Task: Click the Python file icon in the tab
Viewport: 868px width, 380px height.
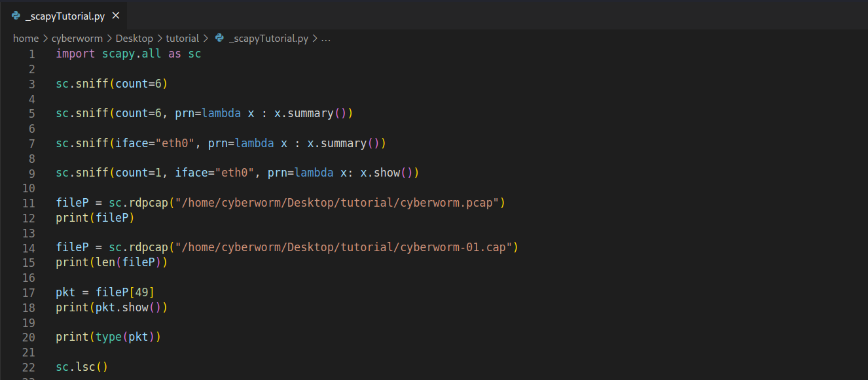Action: 16,16
